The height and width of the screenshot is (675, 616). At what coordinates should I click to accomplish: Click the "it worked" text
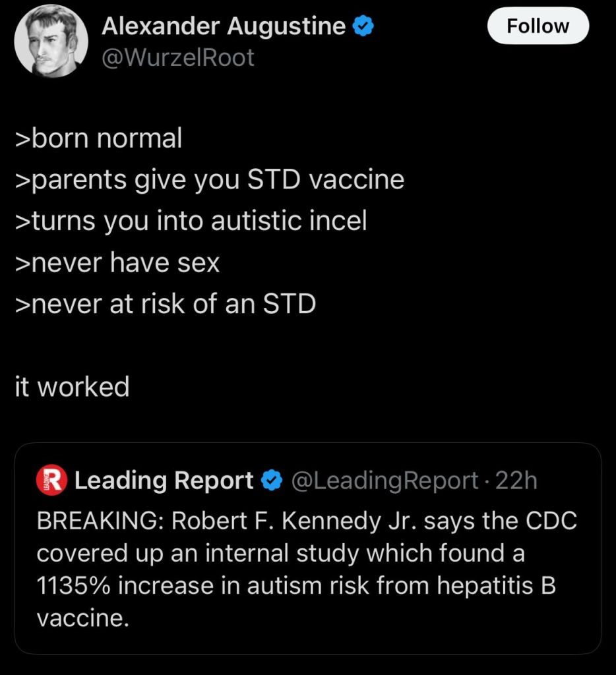72,387
